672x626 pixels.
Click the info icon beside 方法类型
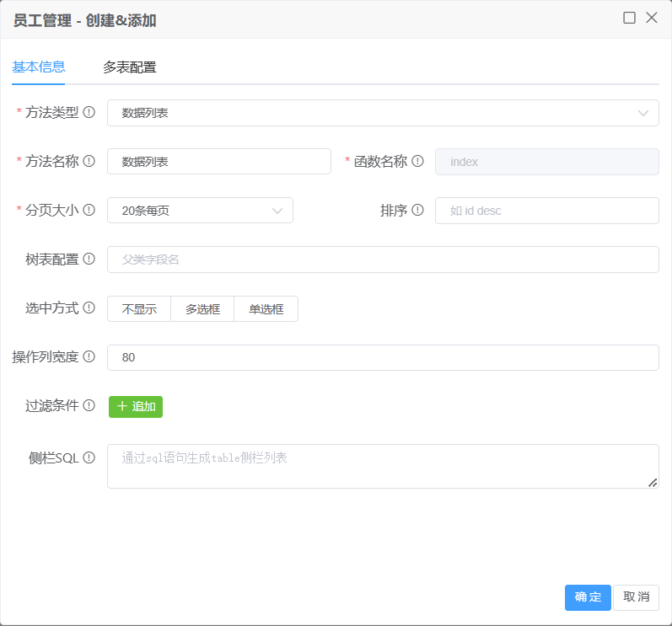click(89, 112)
